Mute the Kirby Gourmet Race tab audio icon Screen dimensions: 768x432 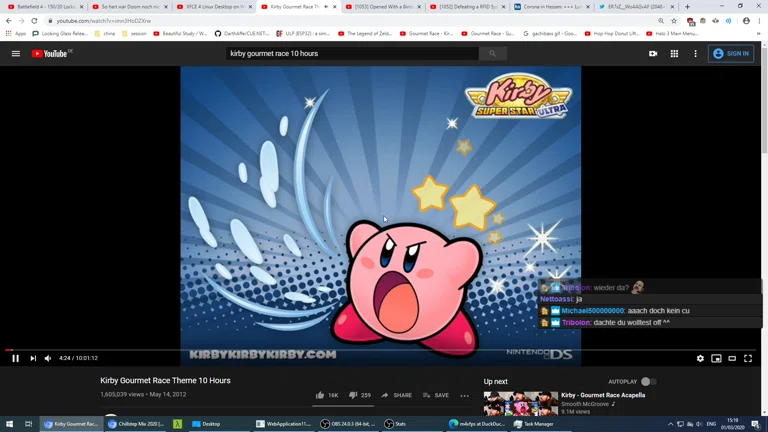tap(326, 7)
